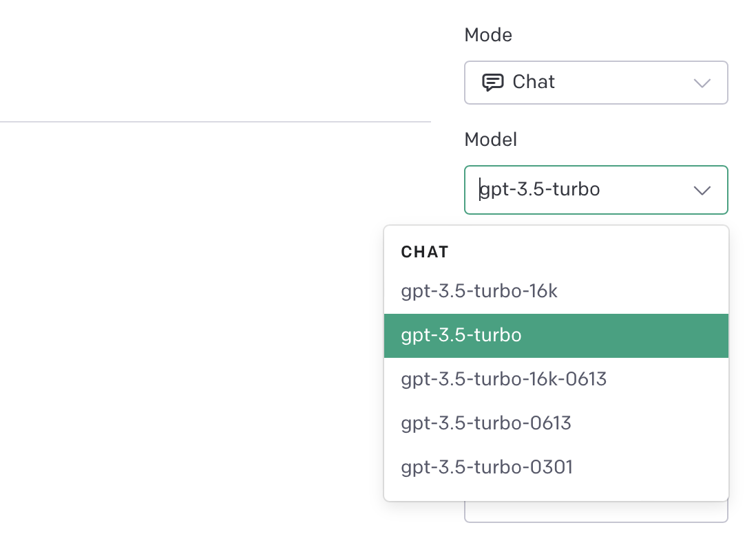Click the "Mode" label
Viewport: 756px width, 534px height.
[488, 34]
